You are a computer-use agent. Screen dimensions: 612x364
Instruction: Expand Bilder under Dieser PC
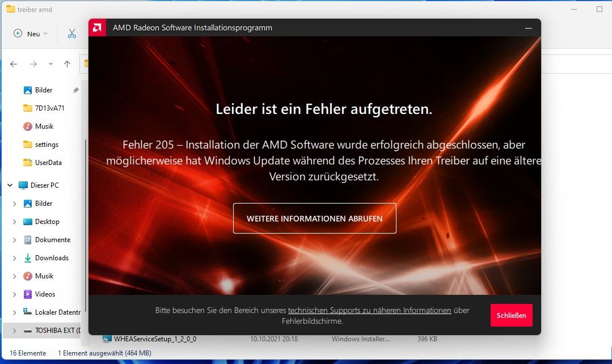coord(14,204)
